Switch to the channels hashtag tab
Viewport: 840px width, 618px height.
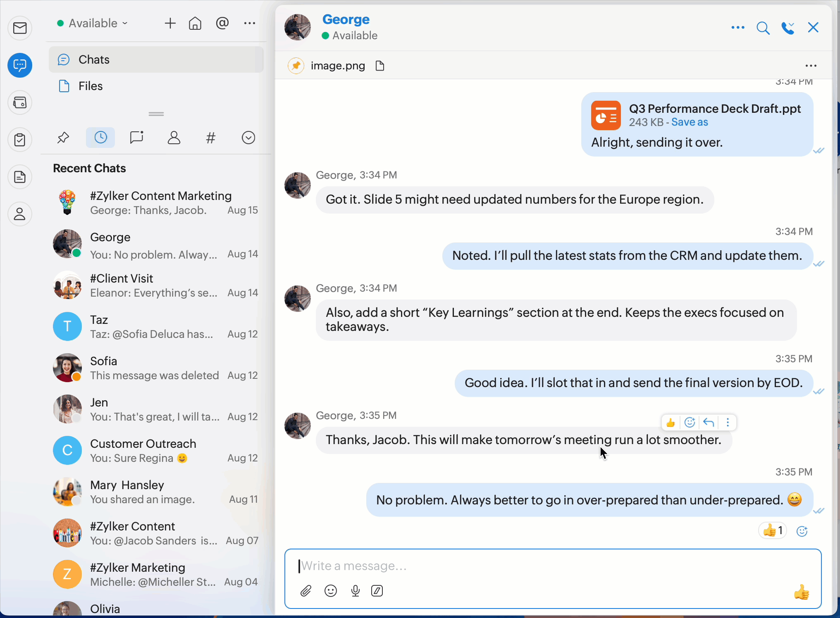211,138
